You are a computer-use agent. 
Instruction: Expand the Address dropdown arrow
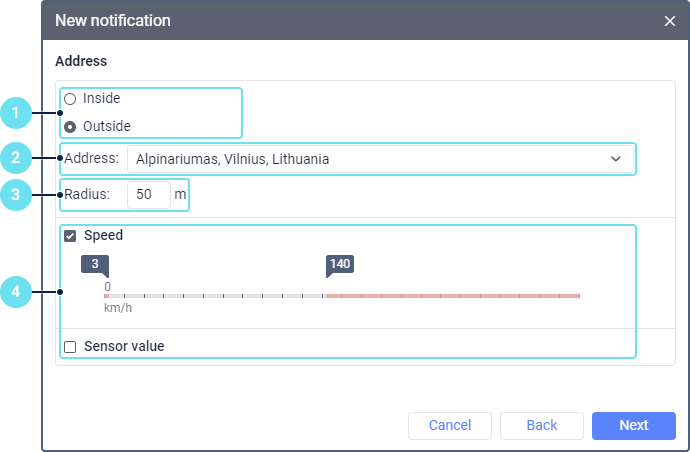[615, 159]
